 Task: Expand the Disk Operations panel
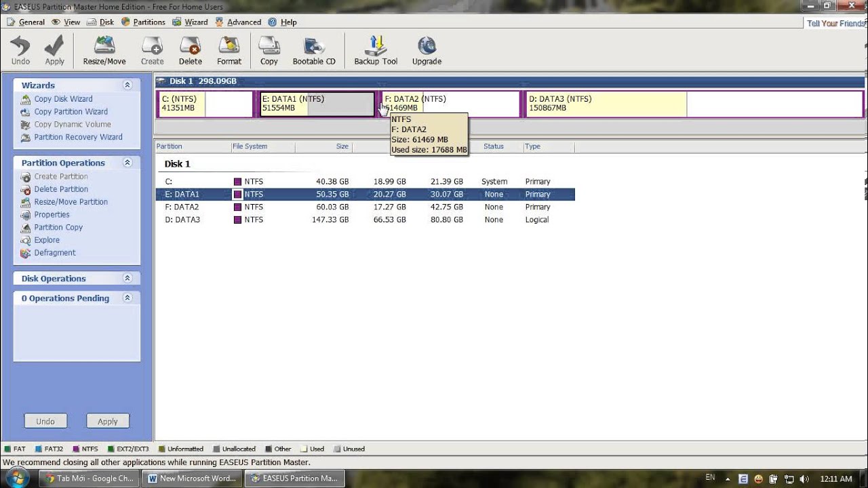pos(127,279)
